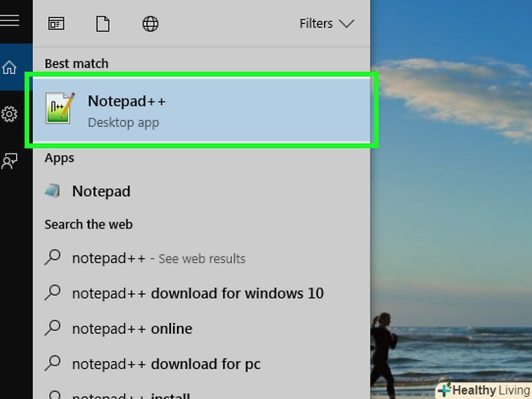Open search settings gear icon
Viewport: 532px width, 399px height.
(x=9, y=114)
